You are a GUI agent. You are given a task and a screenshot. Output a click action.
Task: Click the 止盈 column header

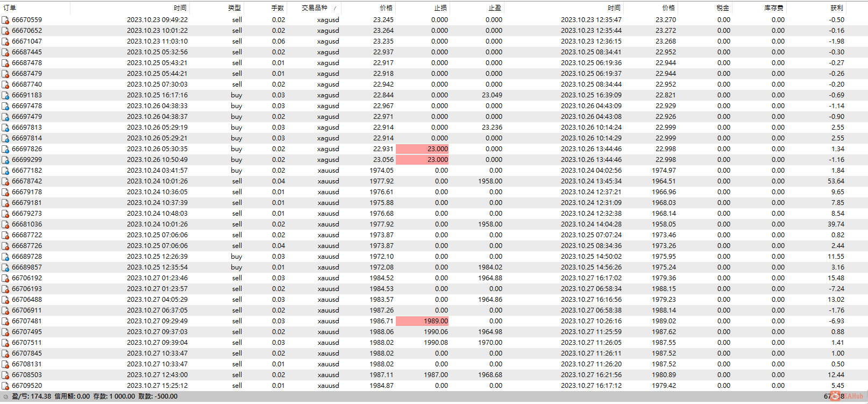[495, 8]
